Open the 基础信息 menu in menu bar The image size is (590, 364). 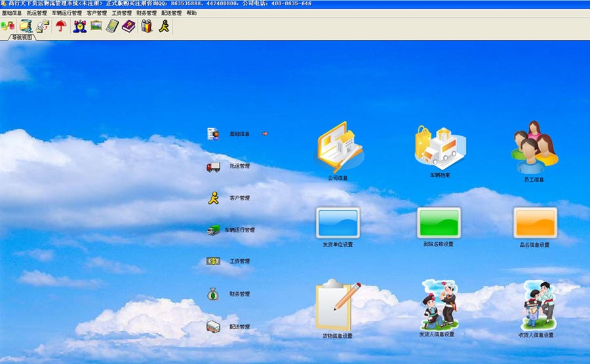click(12, 13)
